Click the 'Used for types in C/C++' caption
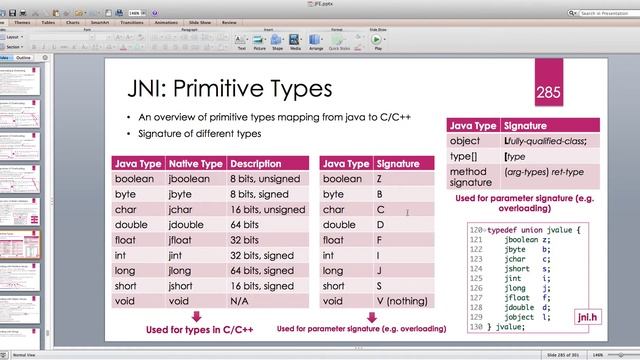This screenshot has height=360, width=640. pos(200,329)
